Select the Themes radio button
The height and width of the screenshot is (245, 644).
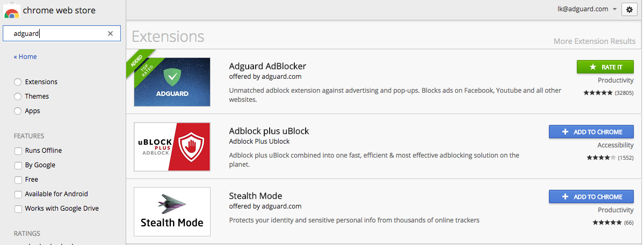18,96
